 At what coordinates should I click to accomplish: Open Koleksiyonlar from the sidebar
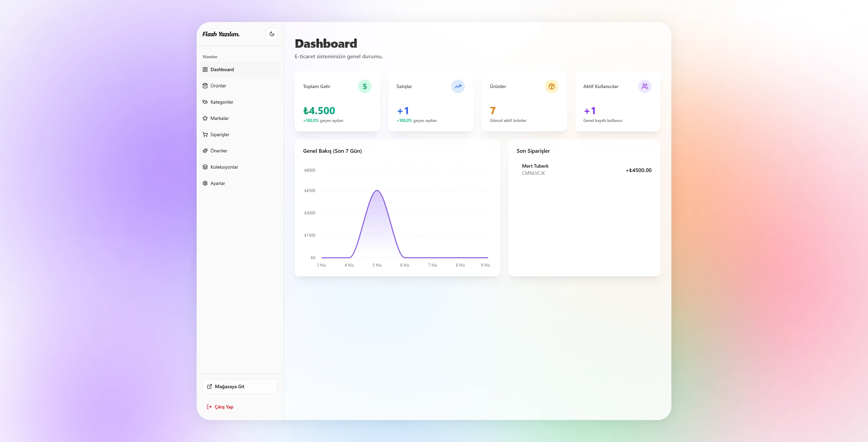[224, 167]
